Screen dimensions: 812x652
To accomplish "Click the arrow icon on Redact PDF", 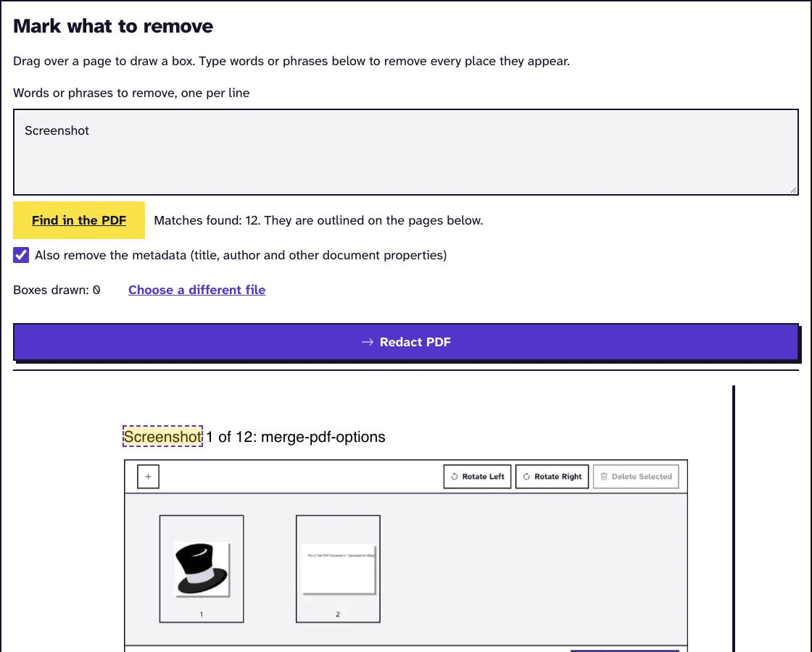I will pos(367,342).
